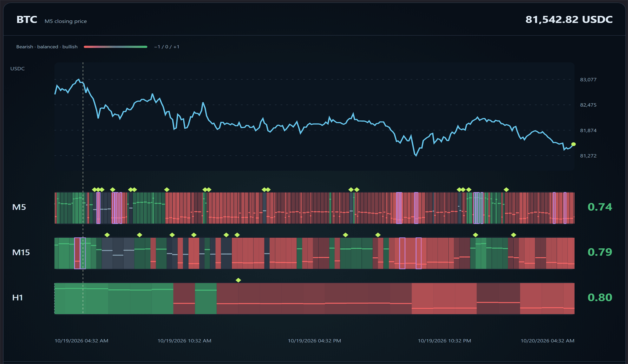
Task: Click the 10/20/2026 04:32 AM time label
Action: pos(548,341)
